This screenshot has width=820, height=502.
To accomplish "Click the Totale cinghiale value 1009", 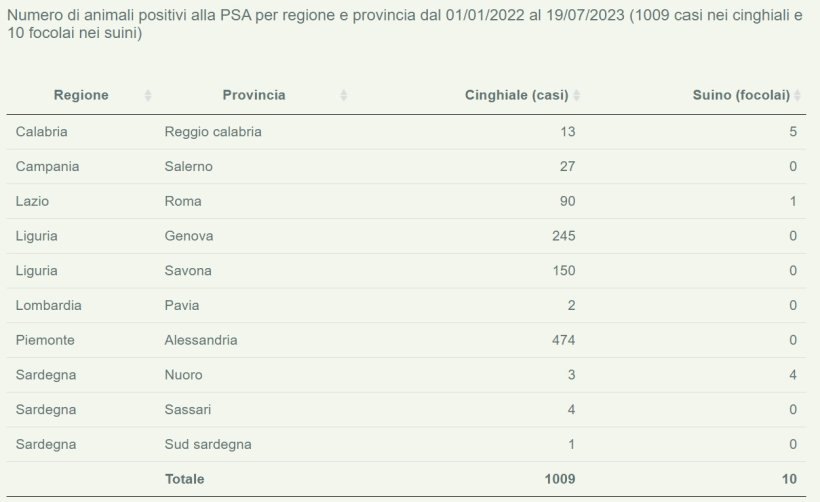I will 559,479.
